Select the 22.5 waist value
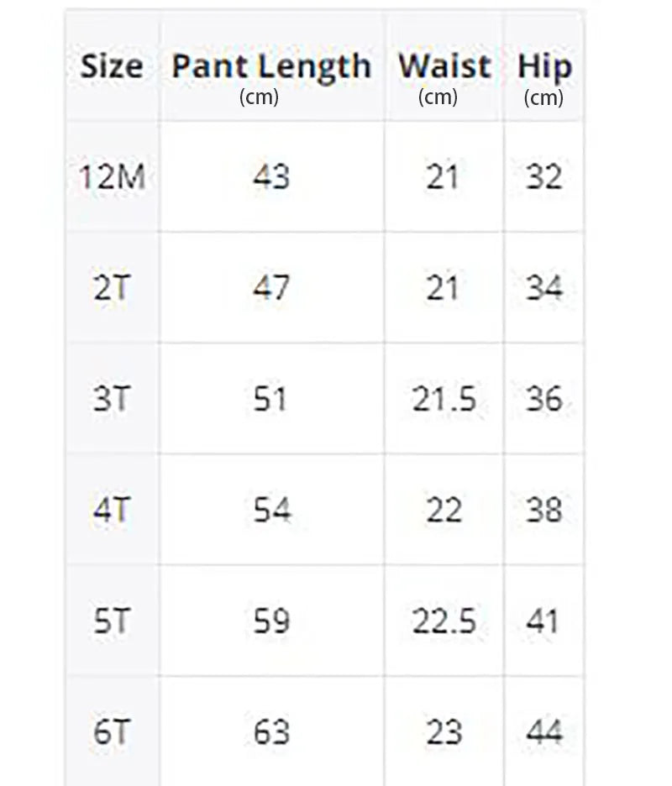The width and height of the screenshot is (672, 786). (x=444, y=621)
